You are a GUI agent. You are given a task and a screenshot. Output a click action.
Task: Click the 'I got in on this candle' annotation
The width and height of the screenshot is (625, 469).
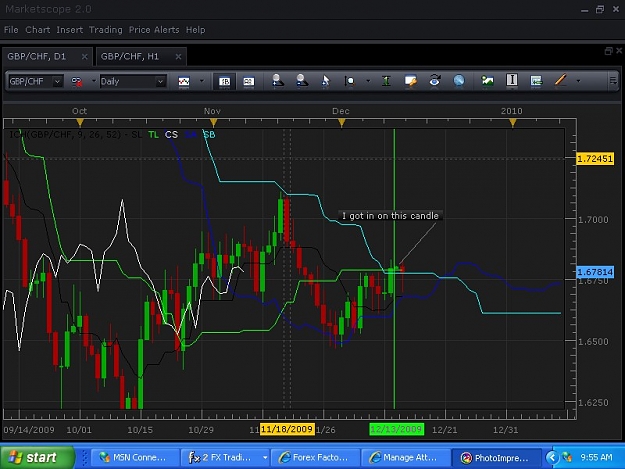coord(390,216)
